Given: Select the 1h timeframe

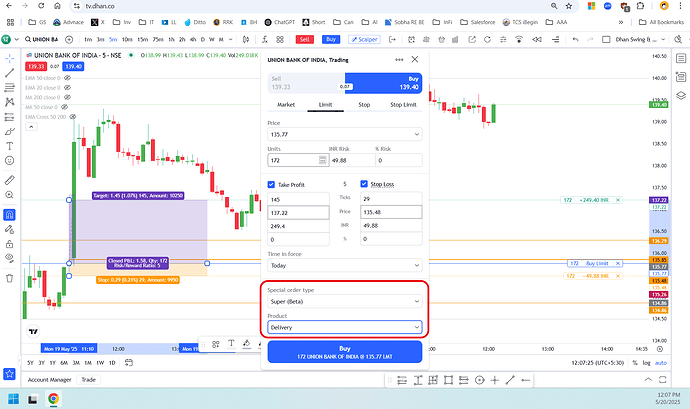Looking at the screenshot, I should pos(172,40).
